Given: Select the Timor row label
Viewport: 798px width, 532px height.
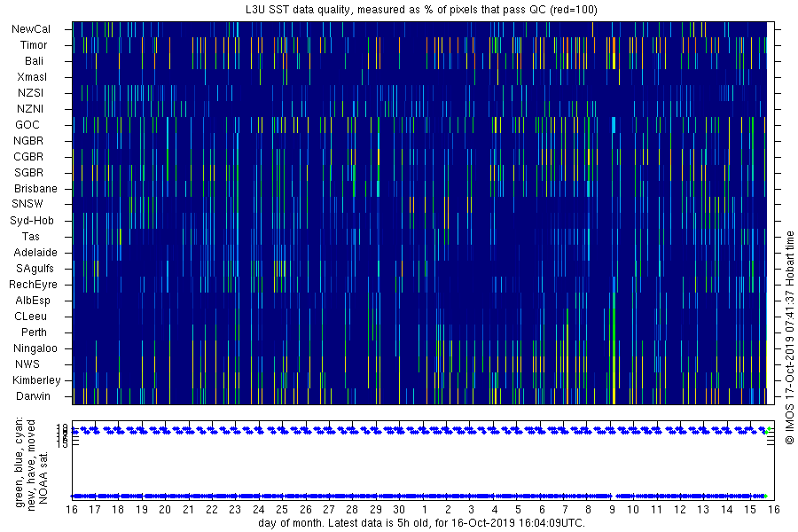Looking at the screenshot, I should point(34,45).
